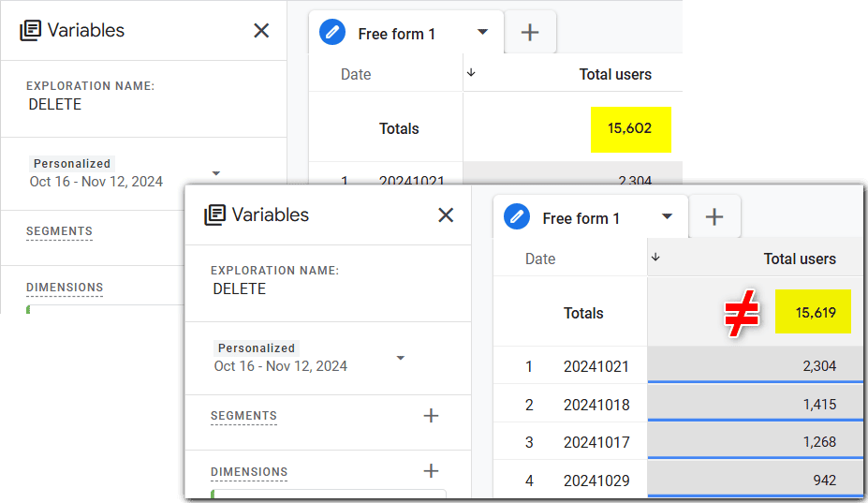Click the Oct 16 - Nov 12, 2024 range in the front window
Viewport: 868px width, 503px height.
[281, 366]
